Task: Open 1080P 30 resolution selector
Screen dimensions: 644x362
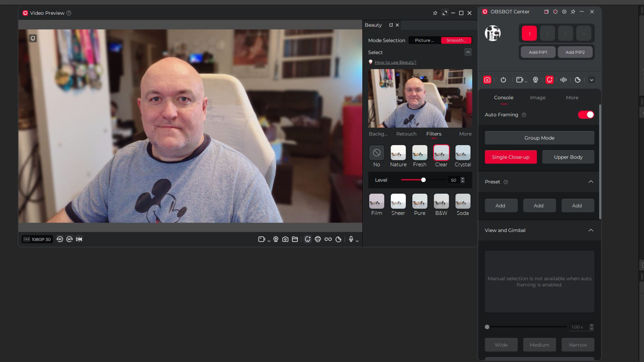Action: coord(37,239)
